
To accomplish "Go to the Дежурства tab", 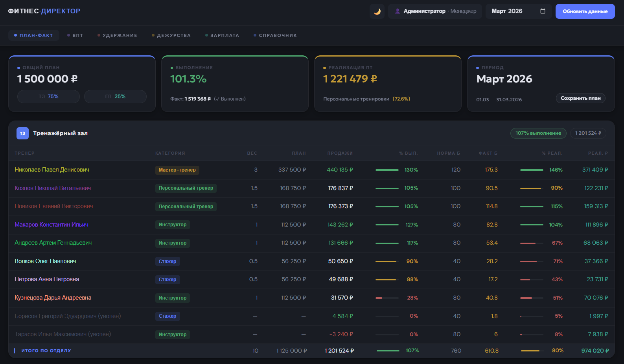I will tap(171, 35).
